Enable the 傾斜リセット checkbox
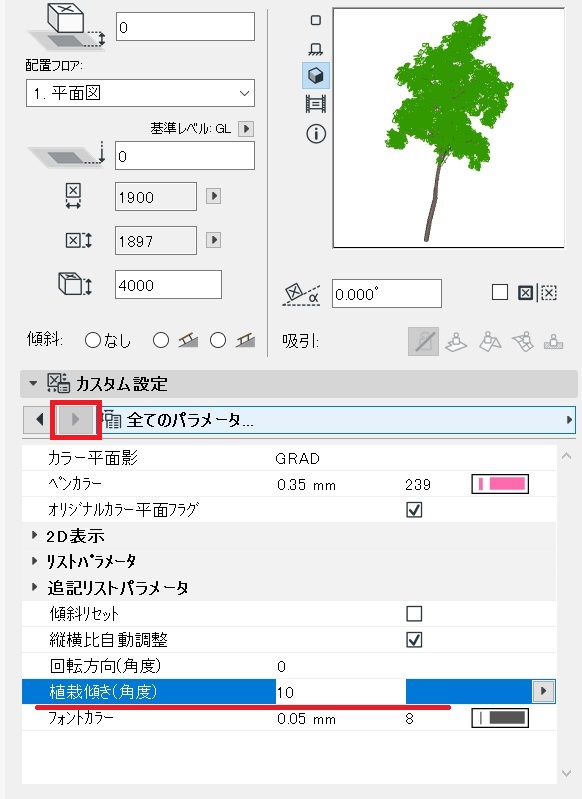Image resolution: width=582 pixels, height=799 pixels. (x=414, y=614)
